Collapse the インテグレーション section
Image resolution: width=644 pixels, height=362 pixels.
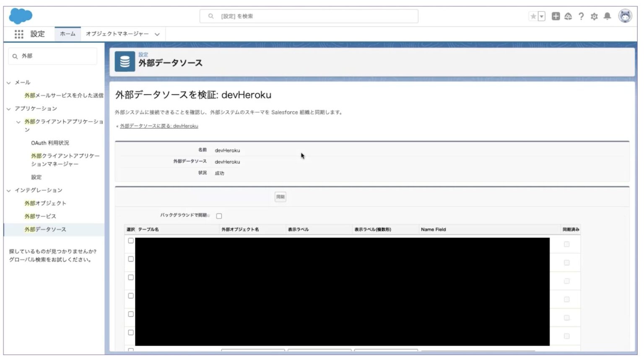8,190
